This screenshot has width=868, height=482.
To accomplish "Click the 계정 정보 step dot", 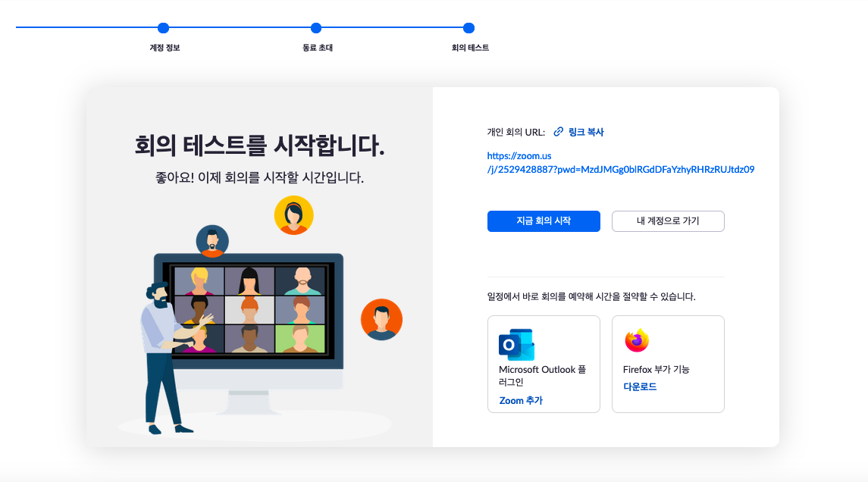I will (x=163, y=28).
